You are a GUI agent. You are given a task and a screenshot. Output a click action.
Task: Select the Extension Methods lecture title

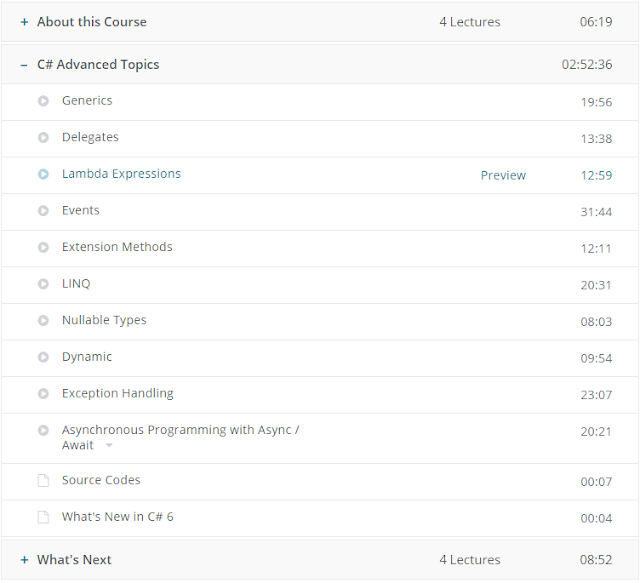(117, 247)
